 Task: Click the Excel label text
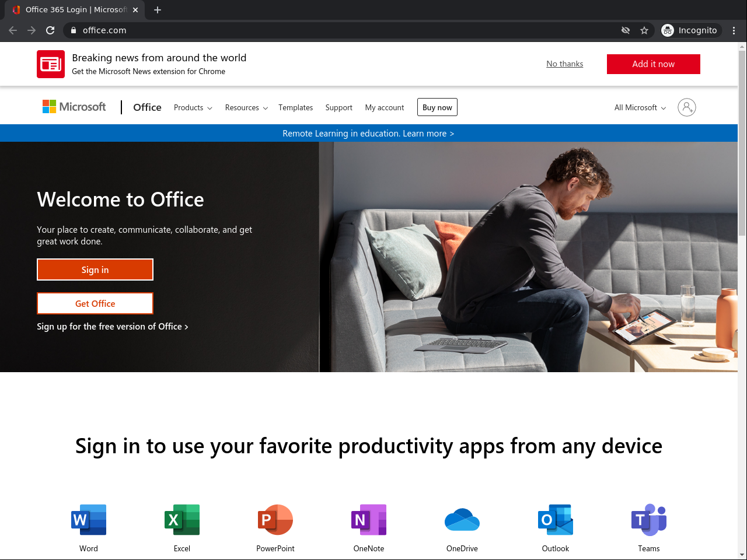pos(182,548)
